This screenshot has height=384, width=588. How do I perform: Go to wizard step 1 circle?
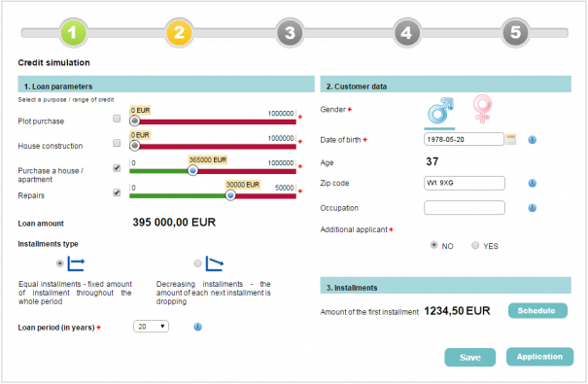[73, 33]
